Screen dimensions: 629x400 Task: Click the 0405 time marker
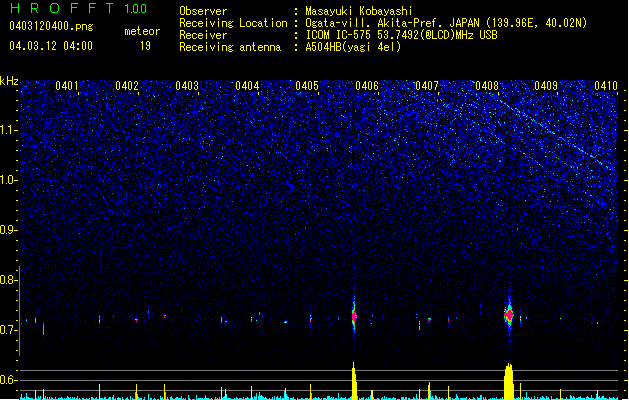(x=307, y=86)
